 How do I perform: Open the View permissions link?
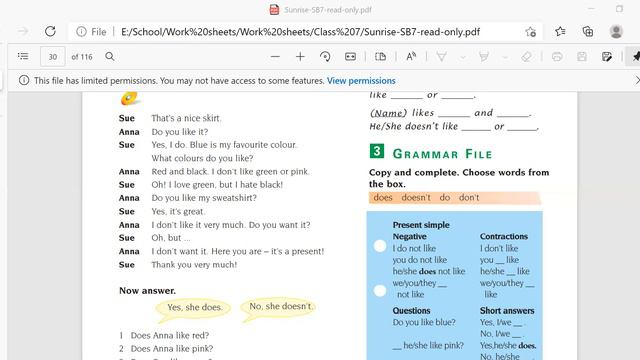tap(361, 81)
